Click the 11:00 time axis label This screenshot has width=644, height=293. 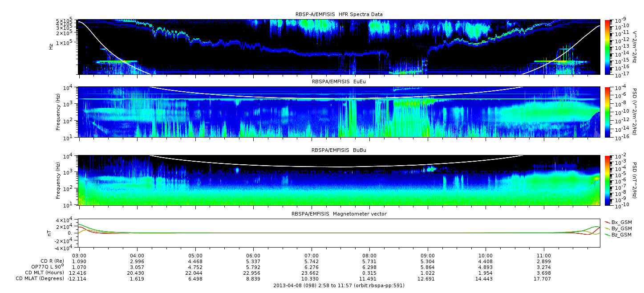[544, 256]
